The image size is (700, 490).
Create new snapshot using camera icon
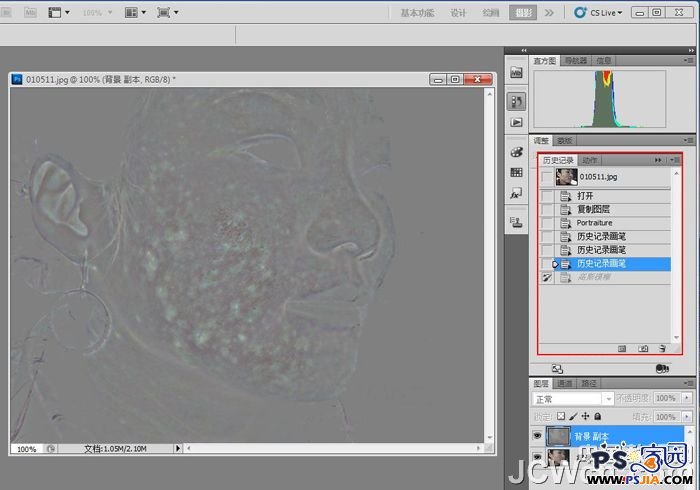(643, 348)
